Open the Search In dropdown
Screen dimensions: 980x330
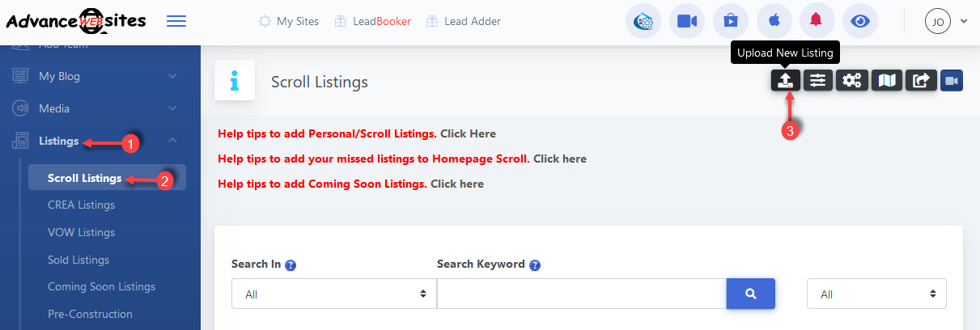333,294
